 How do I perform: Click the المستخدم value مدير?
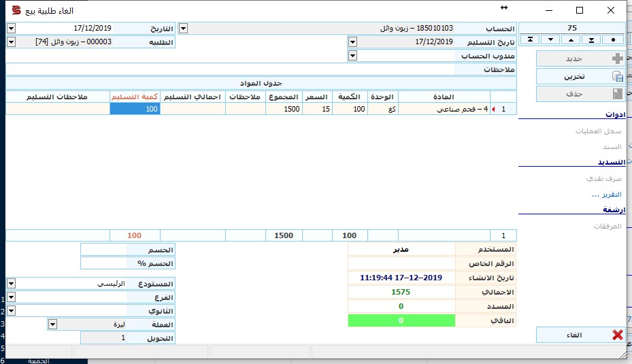[x=401, y=250]
